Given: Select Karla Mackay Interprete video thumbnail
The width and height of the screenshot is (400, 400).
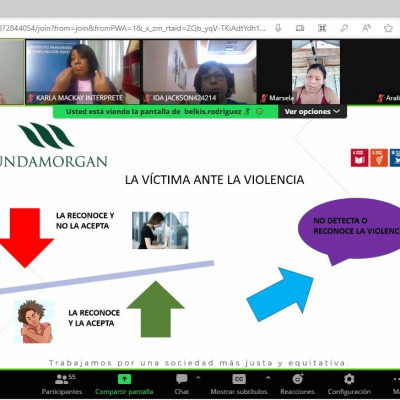Looking at the screenshot, I should (83, 72).
